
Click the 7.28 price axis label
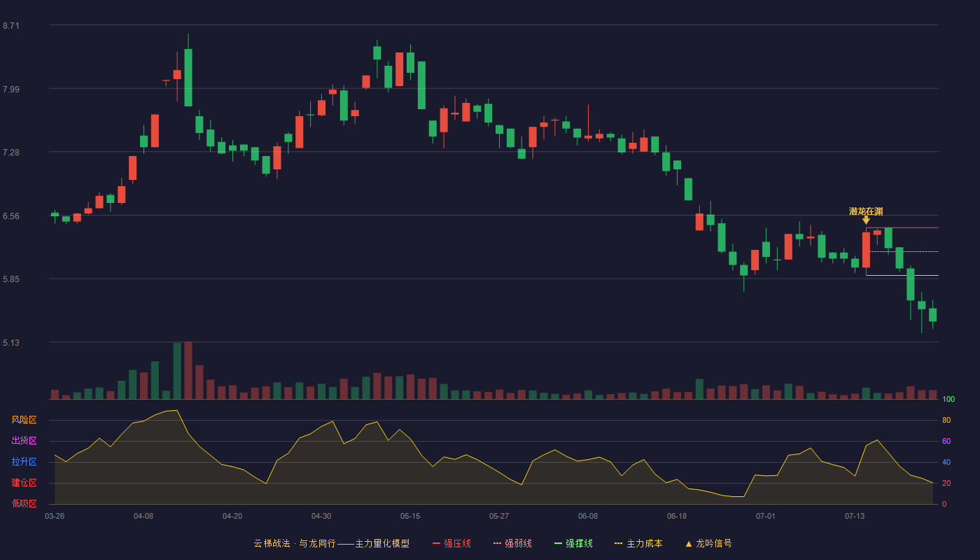tap(11, 153)
